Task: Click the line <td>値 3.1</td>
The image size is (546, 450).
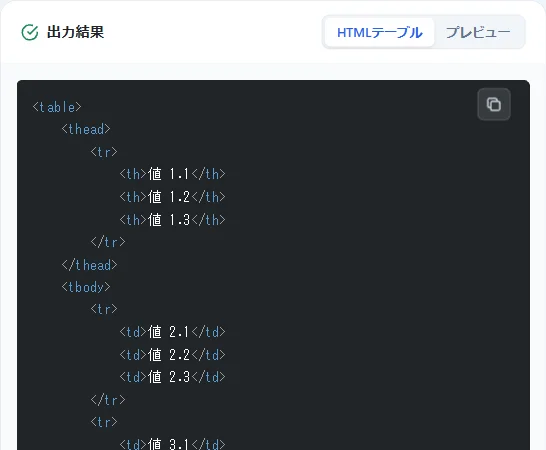Action: point(172,444)
